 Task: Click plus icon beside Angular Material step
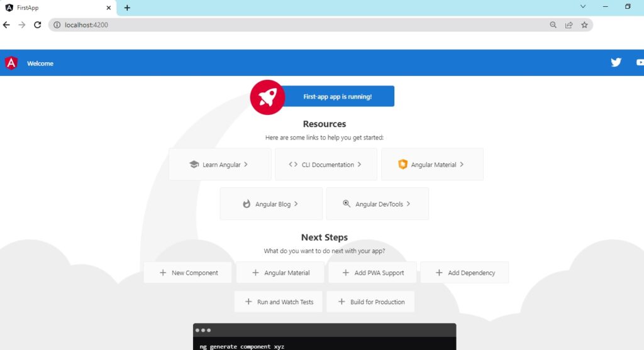255,273
